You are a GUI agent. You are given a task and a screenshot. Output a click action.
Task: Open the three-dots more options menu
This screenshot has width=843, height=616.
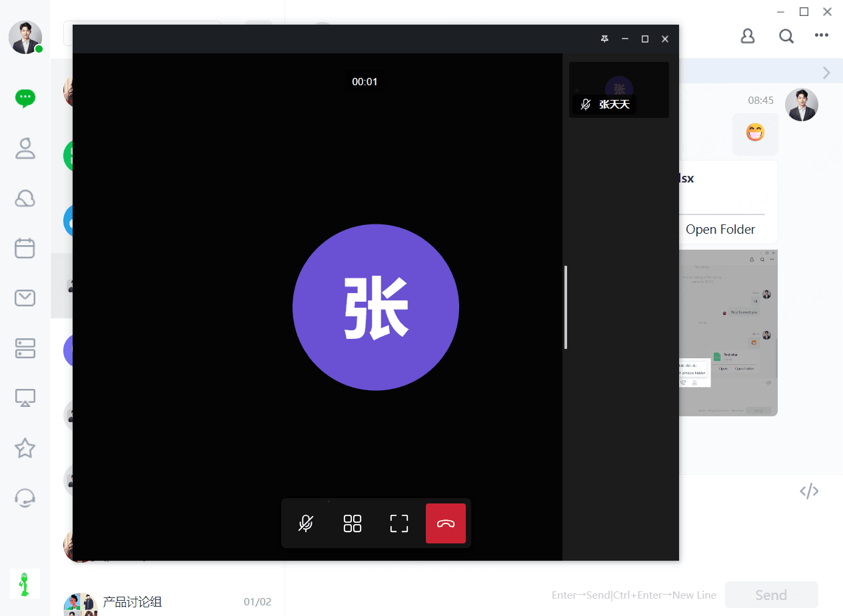(x=822, y=35)
